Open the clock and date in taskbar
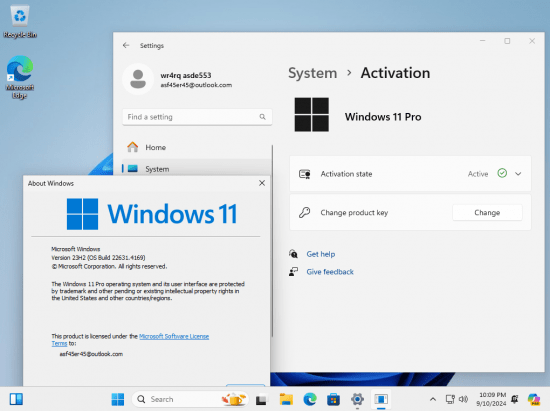The width and height of the screenshot is (550, 411). point(491,399)
